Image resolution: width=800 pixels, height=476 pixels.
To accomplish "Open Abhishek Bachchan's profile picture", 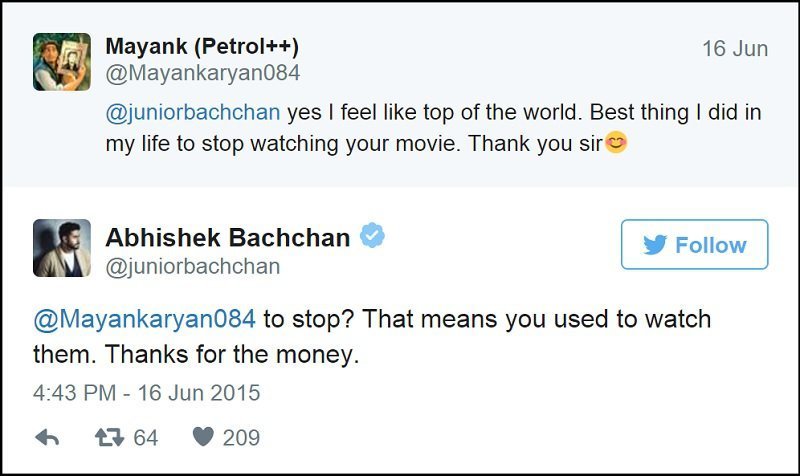I will click(x=62, y=249).
